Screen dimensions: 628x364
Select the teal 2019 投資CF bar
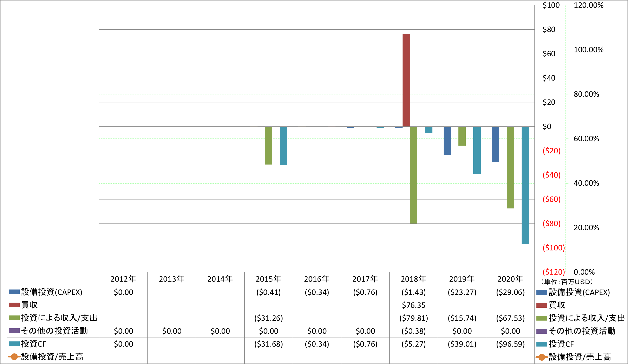point(477,150)
